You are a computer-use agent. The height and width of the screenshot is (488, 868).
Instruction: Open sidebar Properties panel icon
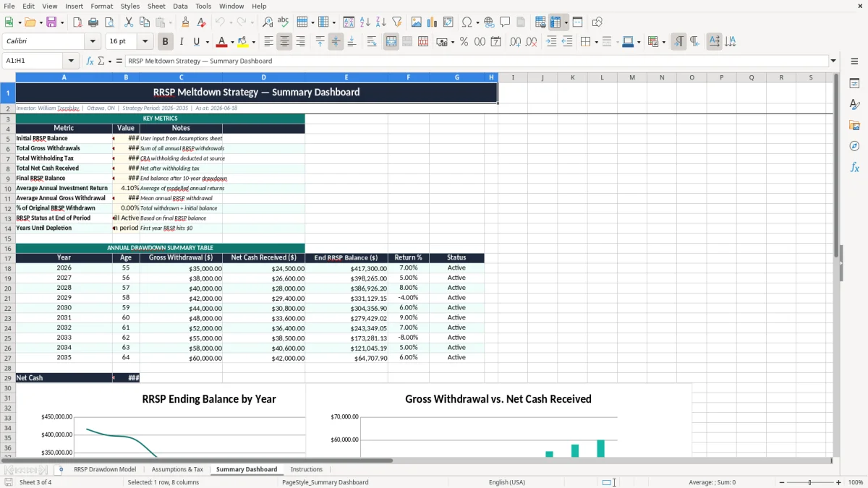click(x=854, y=84)
